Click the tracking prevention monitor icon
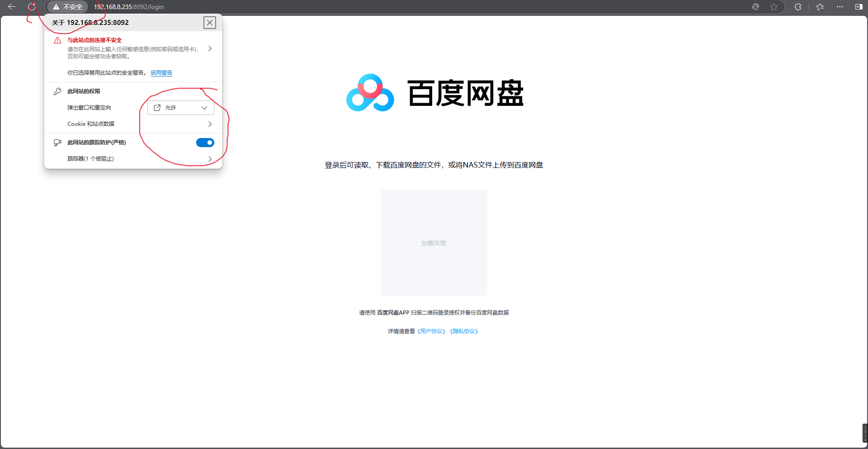Viewport: 868px width, 449px height. pos(58,143)
